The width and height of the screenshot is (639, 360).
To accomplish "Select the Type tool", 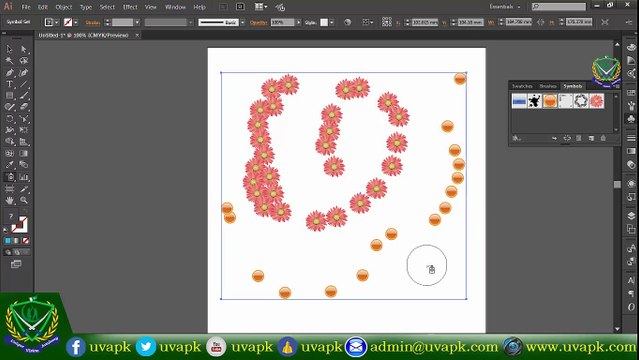I will point(9,84).
